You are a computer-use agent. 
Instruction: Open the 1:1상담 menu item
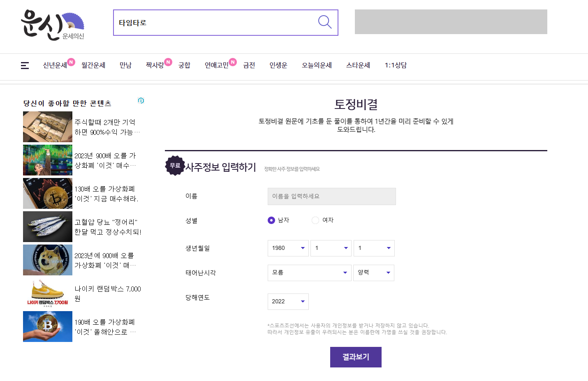click(395, 65)
